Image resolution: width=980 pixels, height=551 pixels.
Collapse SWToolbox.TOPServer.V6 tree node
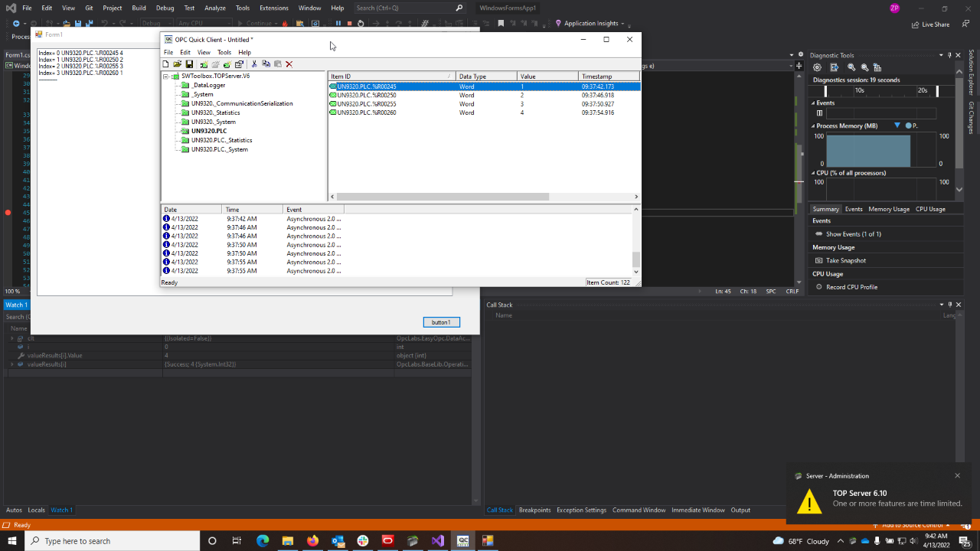[166, 77]
